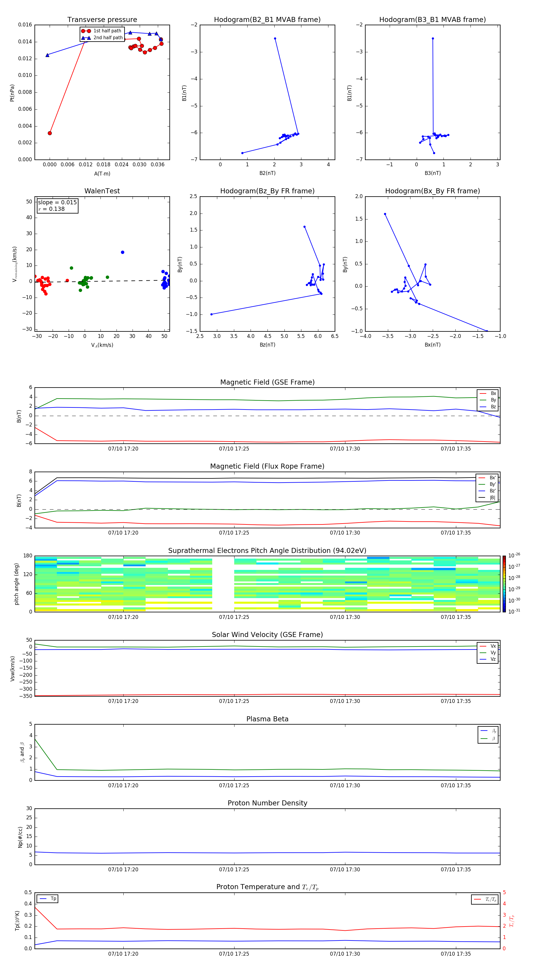Click the Proton Number Density title
Image resolution: width=535 pixels, height=980 pixels.
[267, 803]
